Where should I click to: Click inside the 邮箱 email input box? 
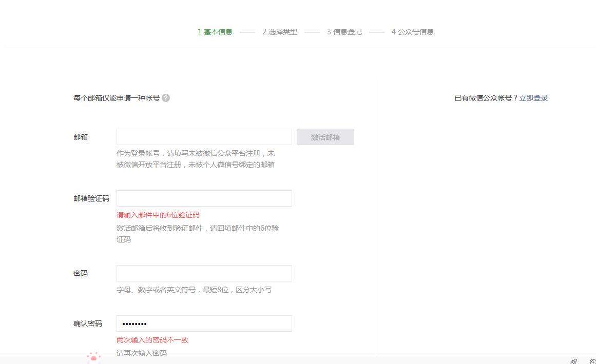click(204, 136)
